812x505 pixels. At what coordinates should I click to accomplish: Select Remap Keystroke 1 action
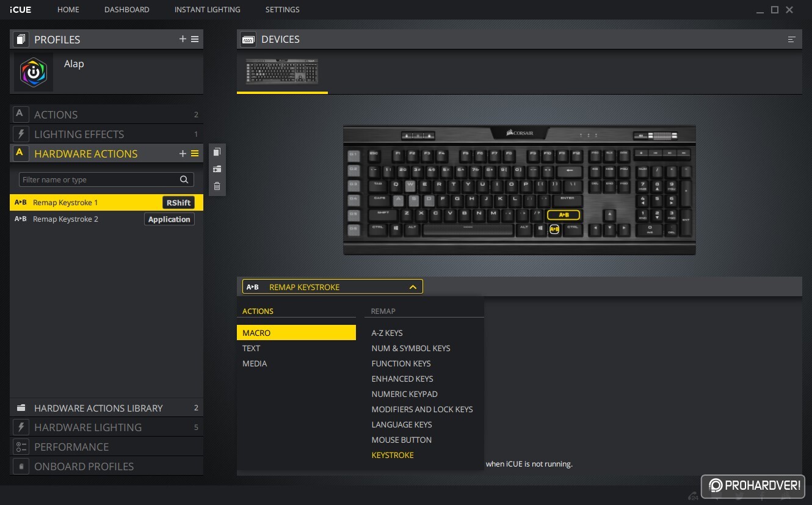(106, 202)
